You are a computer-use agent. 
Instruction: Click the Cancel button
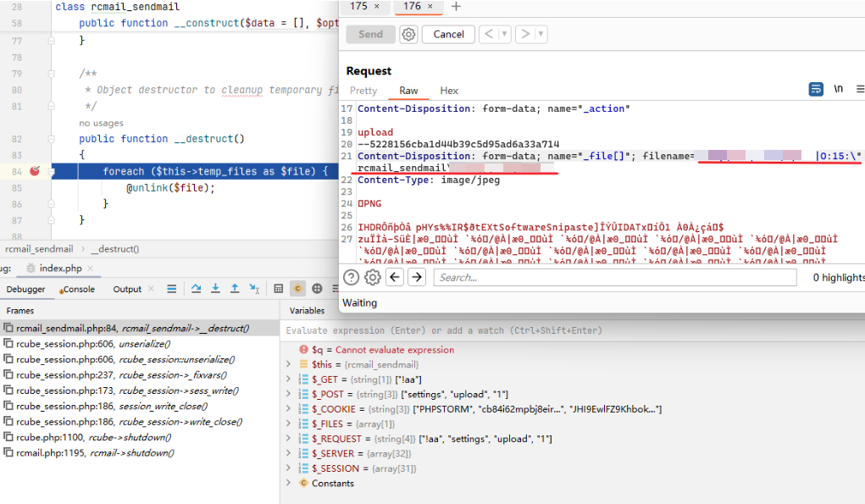[448, 34]
